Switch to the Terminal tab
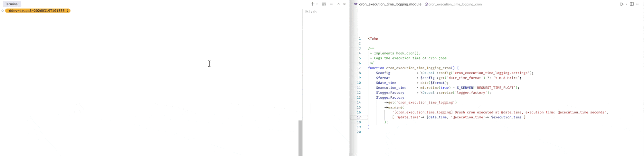Screen dimensions: 644x156 tap(12, 4)
